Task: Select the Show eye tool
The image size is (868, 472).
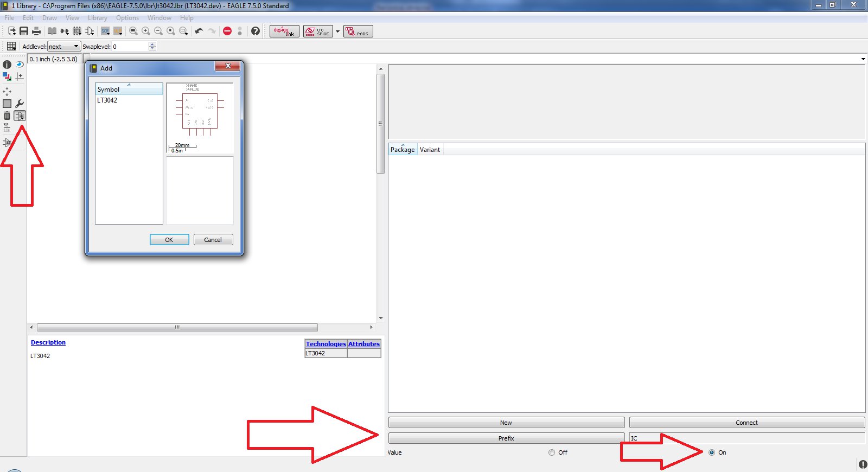Action: [x=20, y=65]
